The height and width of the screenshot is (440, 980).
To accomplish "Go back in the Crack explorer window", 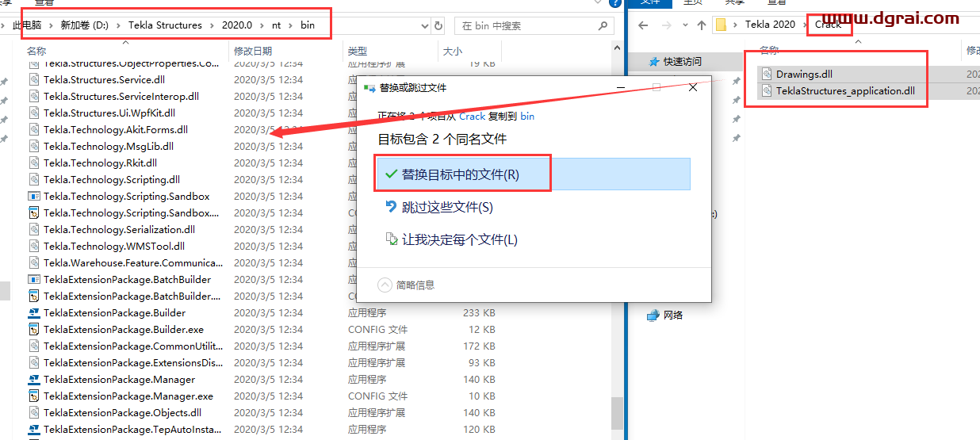I will point(643,25).
